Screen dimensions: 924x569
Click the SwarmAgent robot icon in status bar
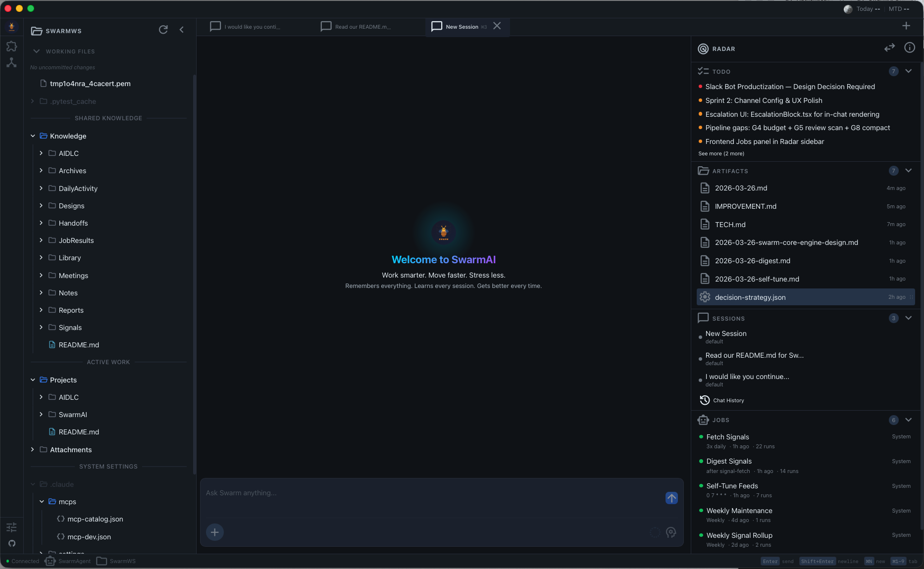[50, 561]
